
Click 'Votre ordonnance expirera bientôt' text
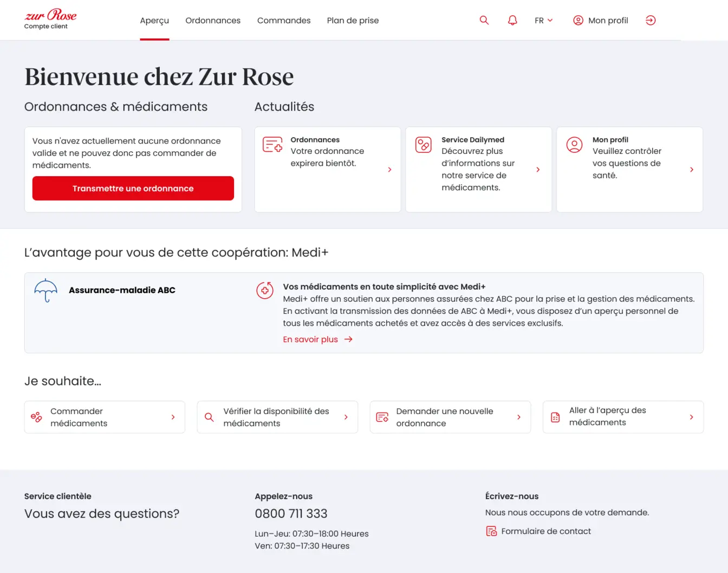pos(327,157)
